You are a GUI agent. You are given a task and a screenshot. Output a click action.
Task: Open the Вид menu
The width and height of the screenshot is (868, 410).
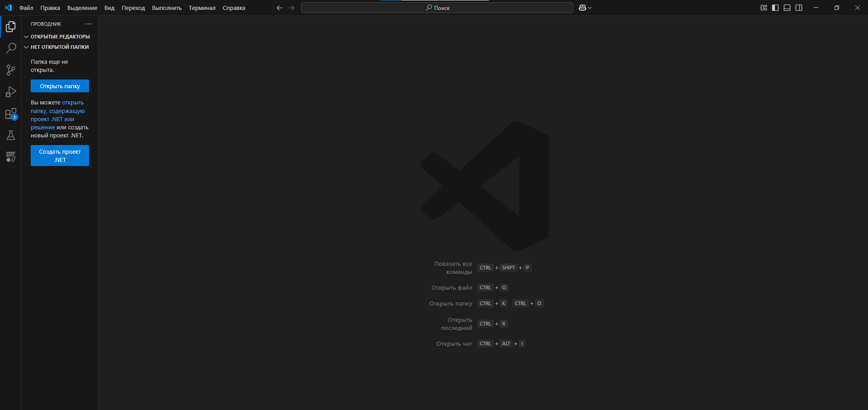click(x=109, y=8)
